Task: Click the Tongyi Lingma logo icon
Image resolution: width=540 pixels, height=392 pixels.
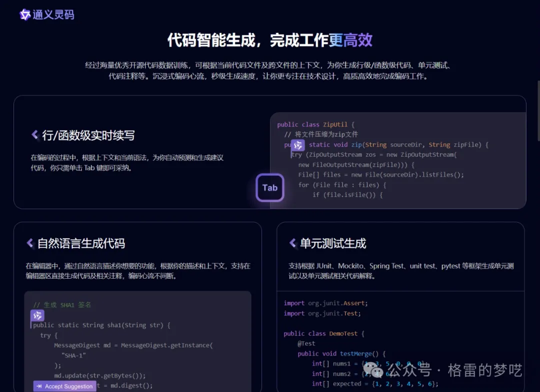Action: [x=24, y=15]
